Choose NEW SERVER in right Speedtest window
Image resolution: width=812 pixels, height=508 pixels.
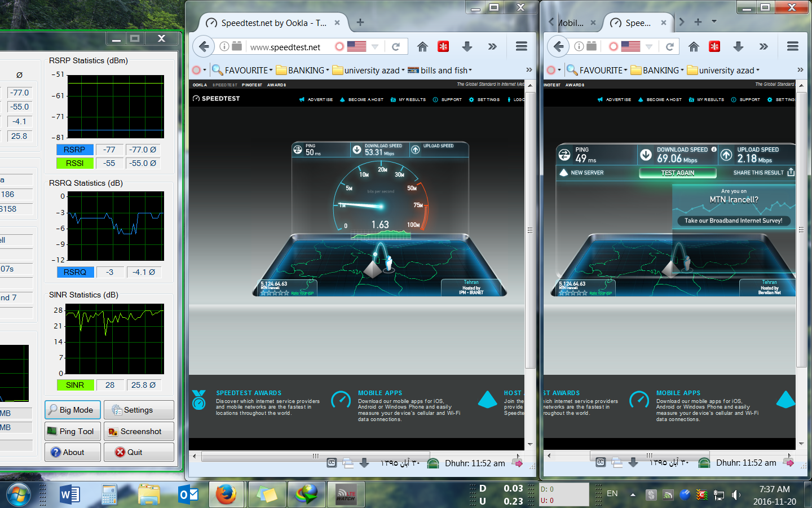582,173
